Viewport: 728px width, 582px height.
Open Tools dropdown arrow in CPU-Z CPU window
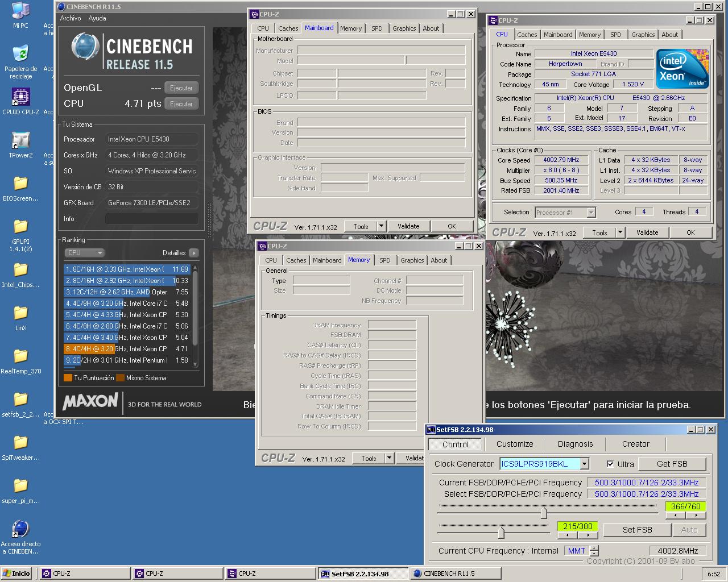click(621, 232)
